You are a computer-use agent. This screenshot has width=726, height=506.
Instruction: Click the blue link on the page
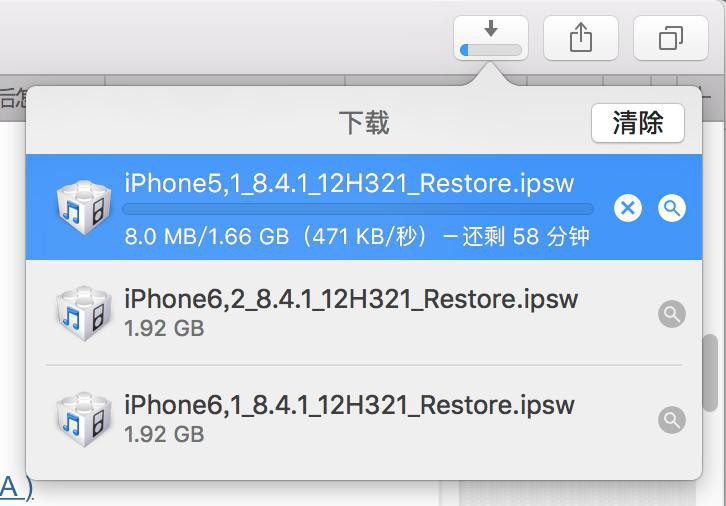16,488
